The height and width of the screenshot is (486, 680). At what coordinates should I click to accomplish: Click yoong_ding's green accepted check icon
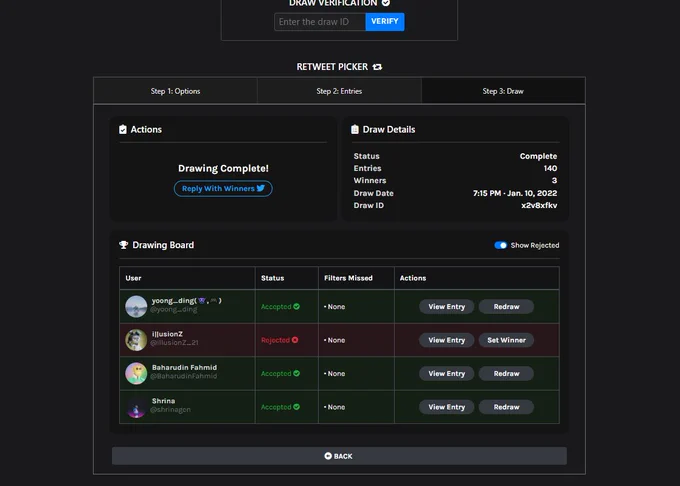pos(297,307)
